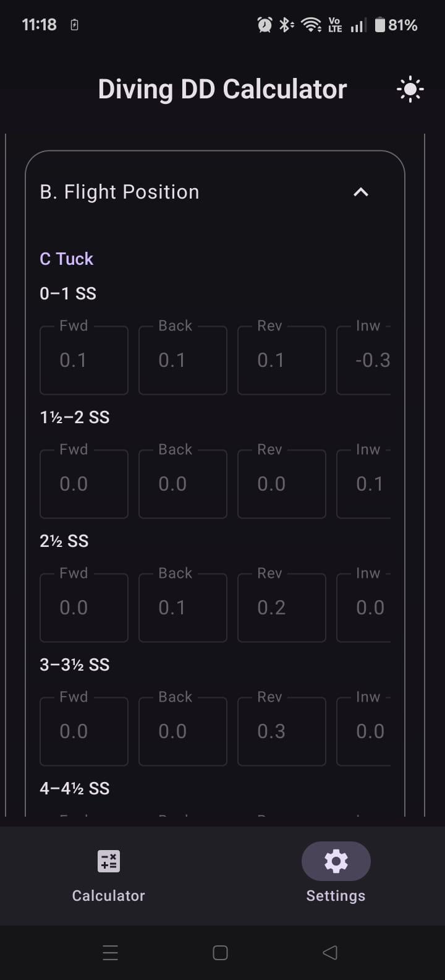445x980 pixels.
Task: Tap the Wi-Fi icon in status bar
Action: pyautogui.click(x=310, y=25)
